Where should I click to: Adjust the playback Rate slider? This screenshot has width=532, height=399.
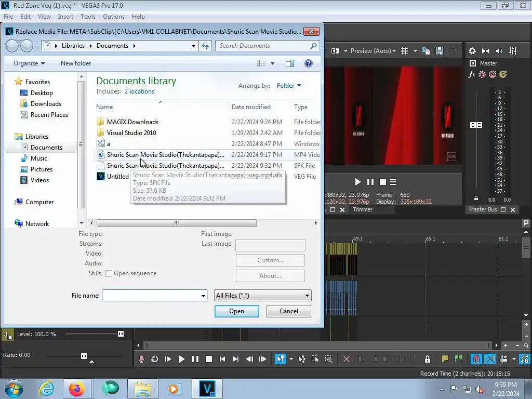(x=84, y=356)
